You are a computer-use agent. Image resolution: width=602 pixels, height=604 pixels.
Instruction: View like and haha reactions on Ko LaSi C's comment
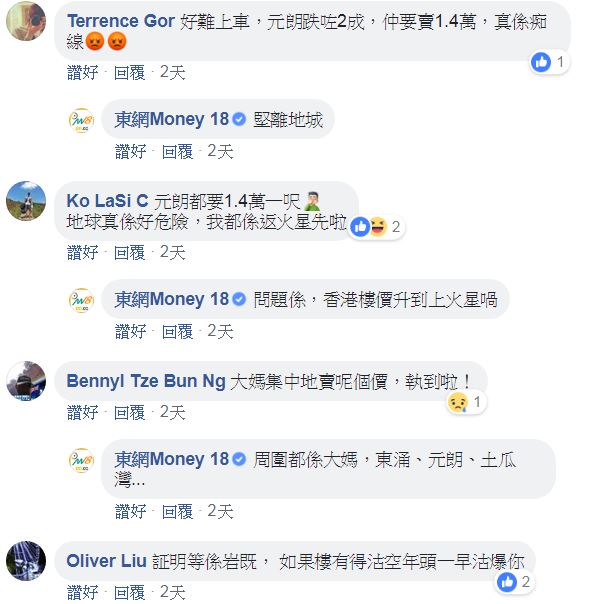(x=376, y=226)
